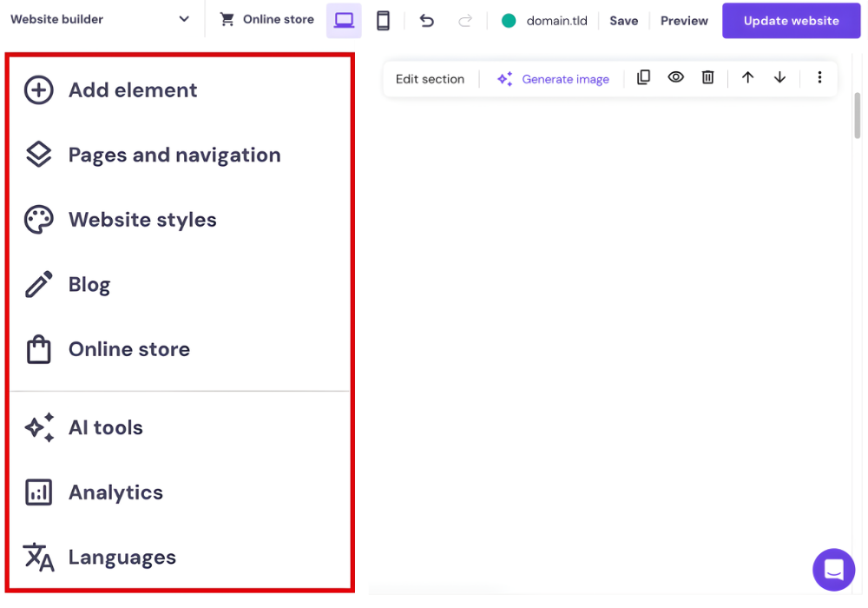This screenshot has height=608, width=868.
Task: Toggle section visibility with the eye icon
Action: 675,77
